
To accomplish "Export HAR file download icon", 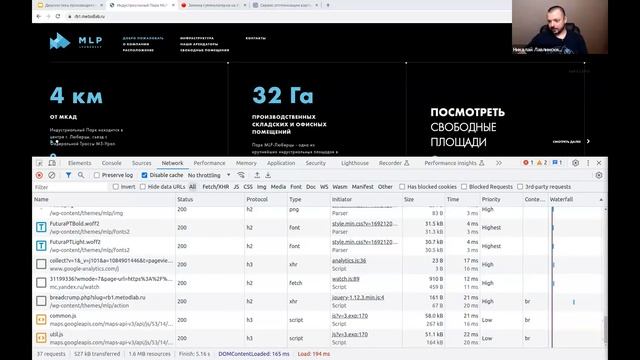I will coord(268,175).
